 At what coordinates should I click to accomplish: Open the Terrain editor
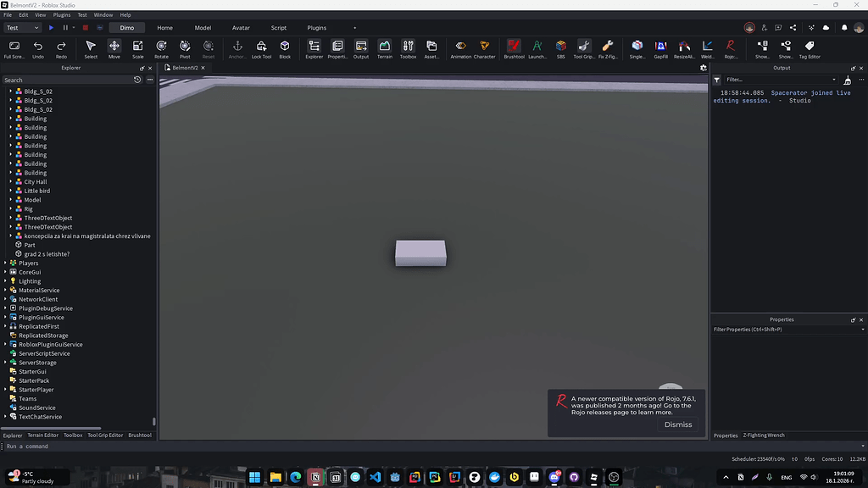pyautogui.click(x=384, y=48)
